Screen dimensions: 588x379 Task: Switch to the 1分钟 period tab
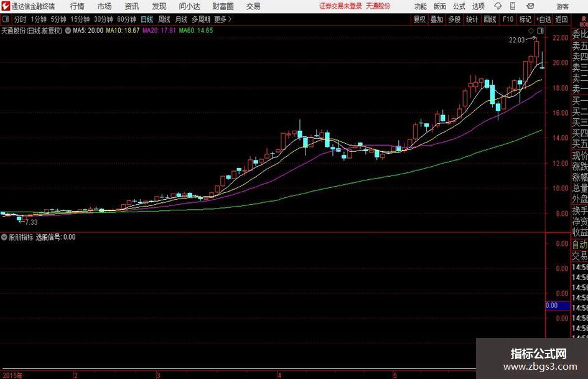pyautogui.click(x=39, y=19)
